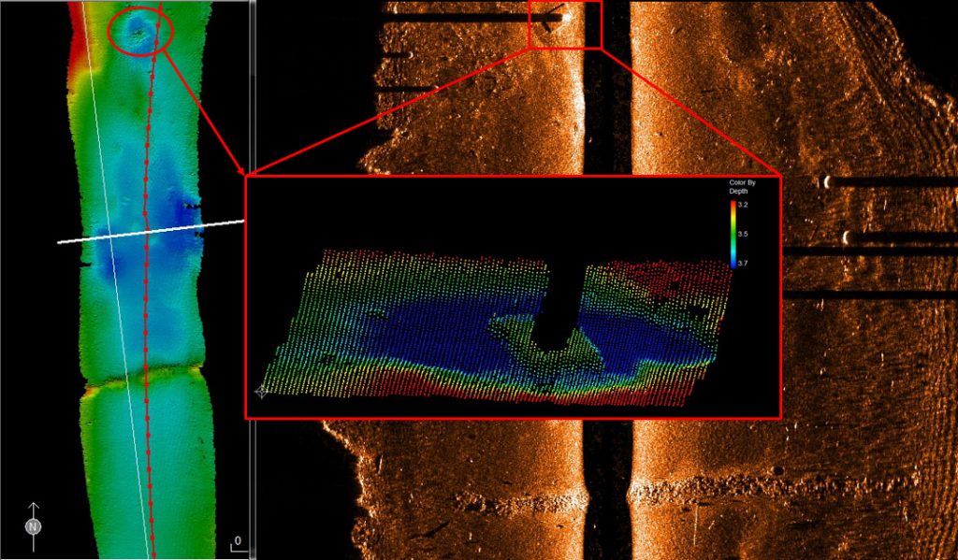The height and width of the screenshot is (560, 958).
Task: Select the axis orientation gizmo in the inset
Action: tap(262, 394)
